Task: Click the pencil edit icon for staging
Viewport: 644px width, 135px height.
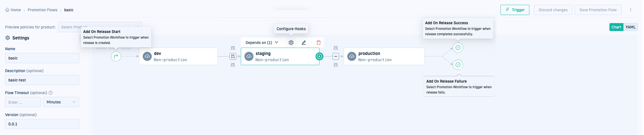Action: (x=304, y=43)
